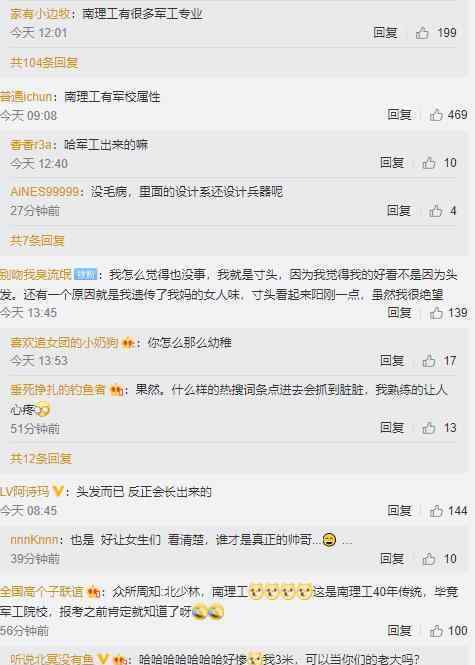Expand the 共104条回复 thread
The height and width of the screenshot is (665, 475).
44,63
